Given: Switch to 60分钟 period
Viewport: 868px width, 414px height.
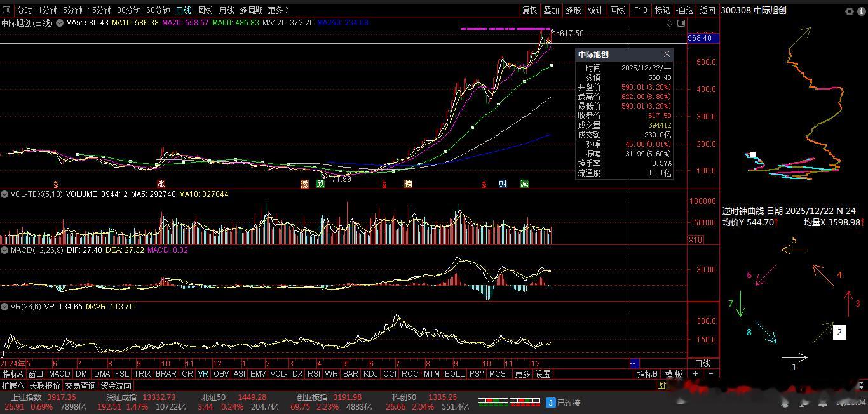Looking at the screenshot, I should click(x=158, y=10).
